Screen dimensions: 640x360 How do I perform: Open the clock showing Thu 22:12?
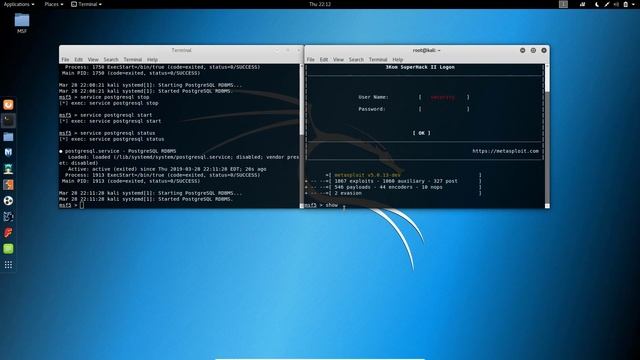point(320,4)
